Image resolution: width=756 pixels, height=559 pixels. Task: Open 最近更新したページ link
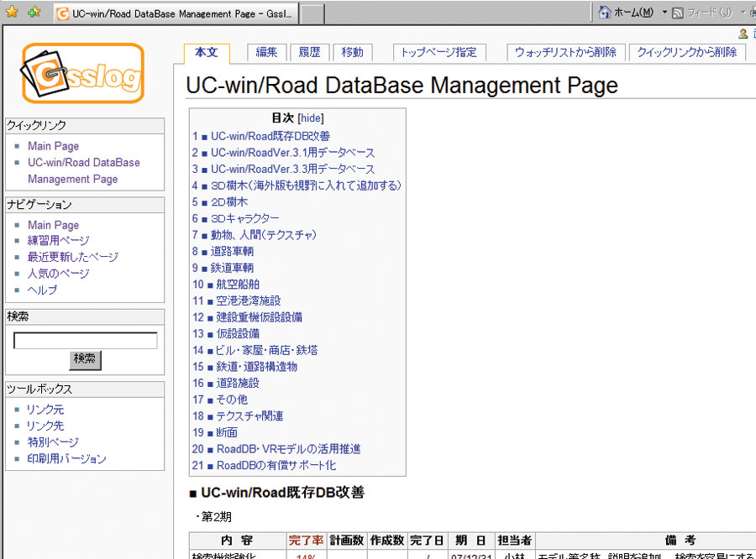click(73, 257)
